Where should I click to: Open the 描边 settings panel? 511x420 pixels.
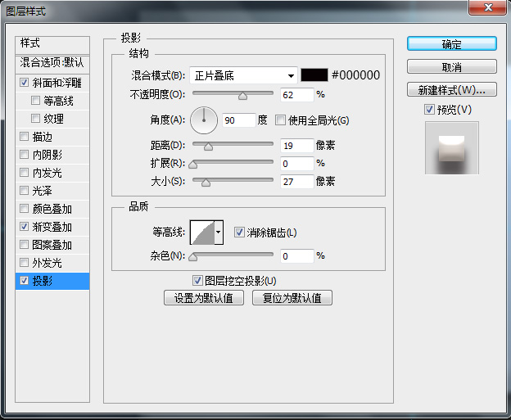pos(42,137)
